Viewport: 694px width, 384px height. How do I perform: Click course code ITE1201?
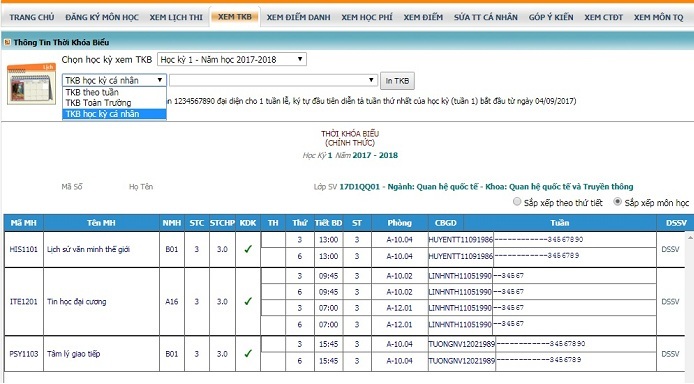tap(23, 302)
